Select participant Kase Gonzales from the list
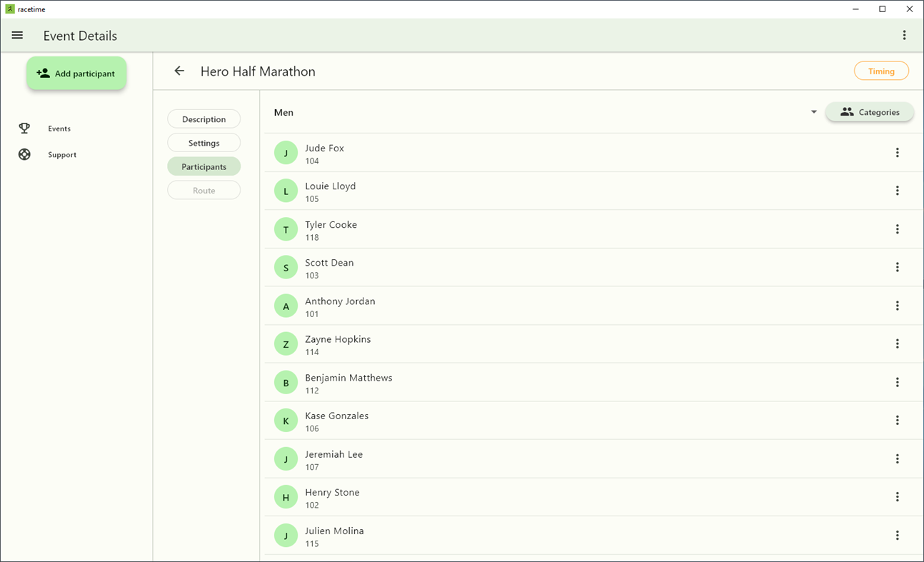Screen dimensions: 924x562 (336, 420)
